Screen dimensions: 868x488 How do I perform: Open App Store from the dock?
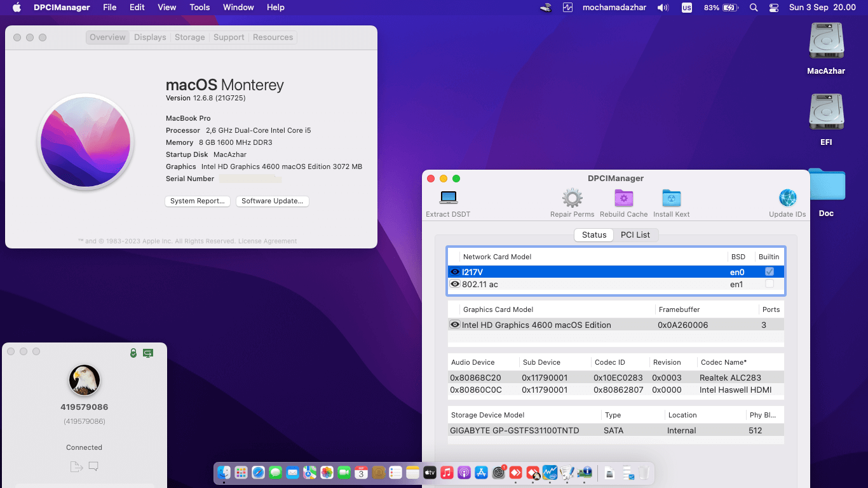pyautogui.click(x=481, y=472)
